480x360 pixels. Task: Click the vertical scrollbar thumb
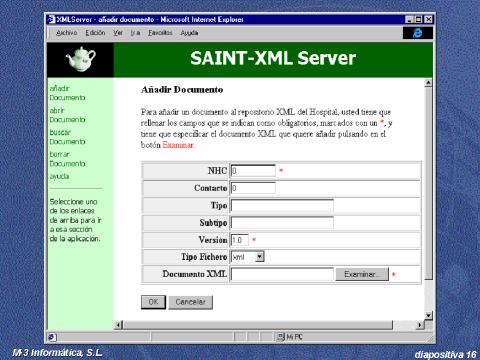click(x=429, y=183)
